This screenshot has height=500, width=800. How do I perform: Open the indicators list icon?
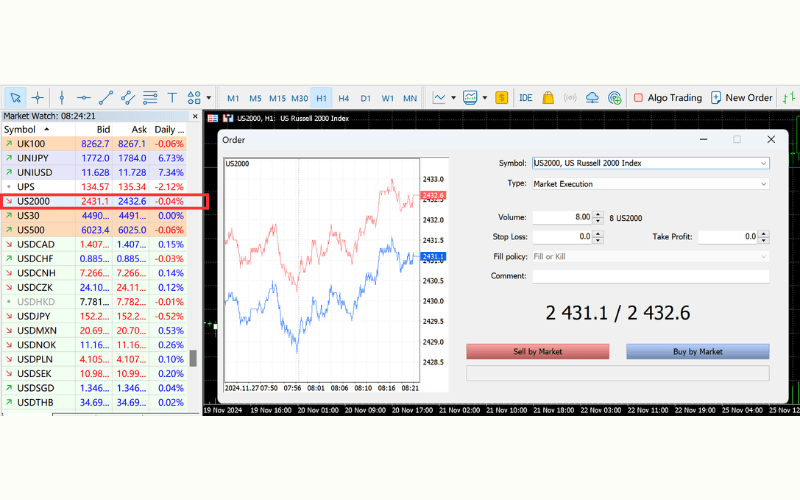(x=470, y=97)
